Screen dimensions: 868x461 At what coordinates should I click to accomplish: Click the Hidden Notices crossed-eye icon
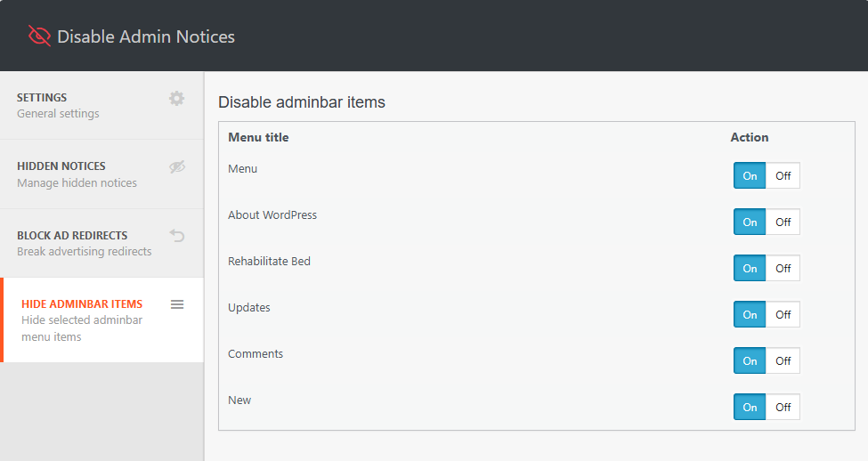[177, 166]
